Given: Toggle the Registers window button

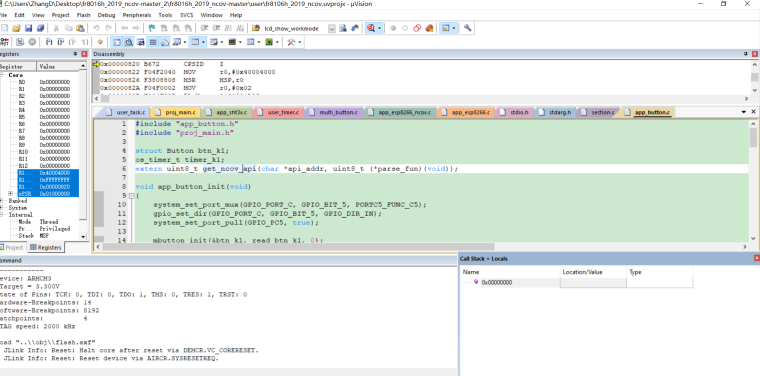Looking at the screenshot, I should click(x=153, y=42).
